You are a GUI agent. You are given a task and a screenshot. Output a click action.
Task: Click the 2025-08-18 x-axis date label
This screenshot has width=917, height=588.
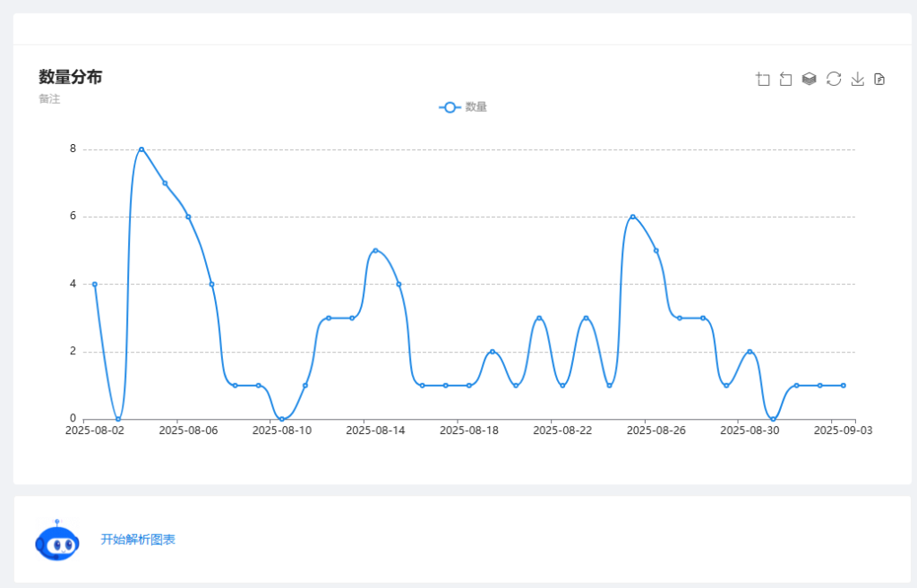tap(457, 430)
